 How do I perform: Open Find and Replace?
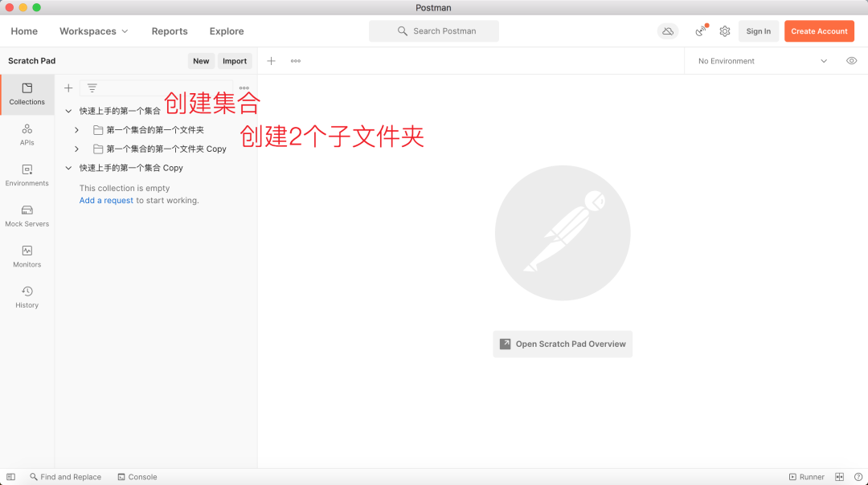click(65, 477)
